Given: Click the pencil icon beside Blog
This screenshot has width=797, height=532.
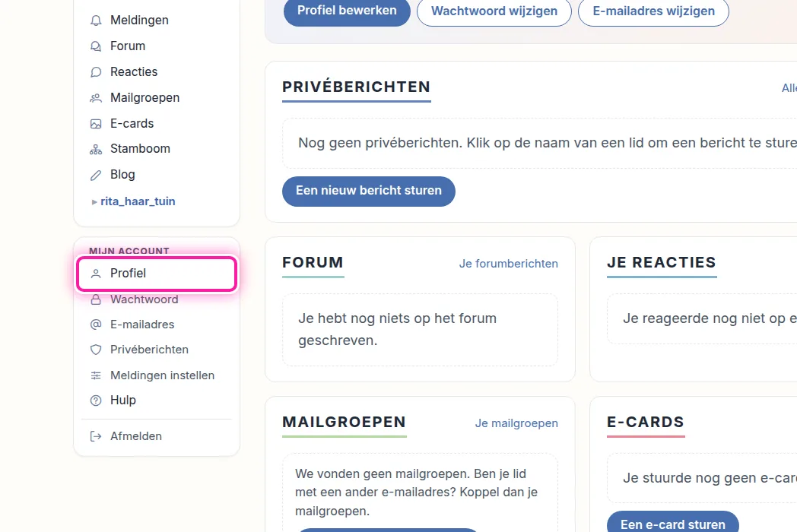Looking at the screenshot, I should [x=96, y=176].
